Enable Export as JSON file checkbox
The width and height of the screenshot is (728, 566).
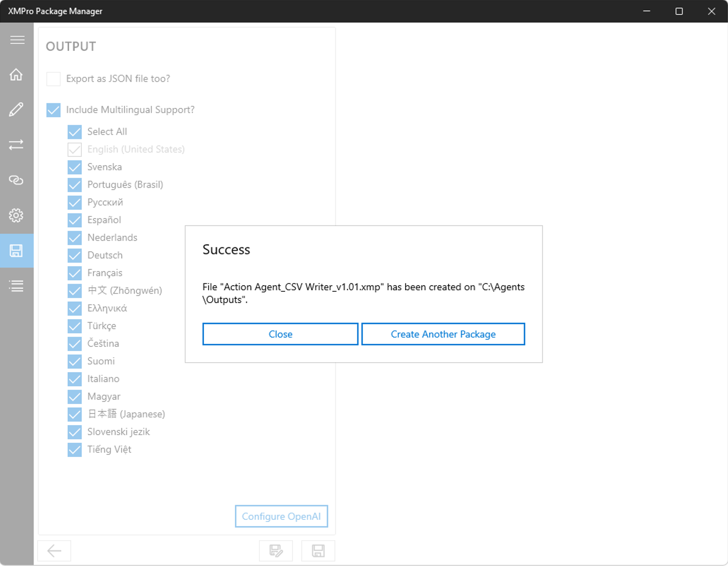coord(53,79)
